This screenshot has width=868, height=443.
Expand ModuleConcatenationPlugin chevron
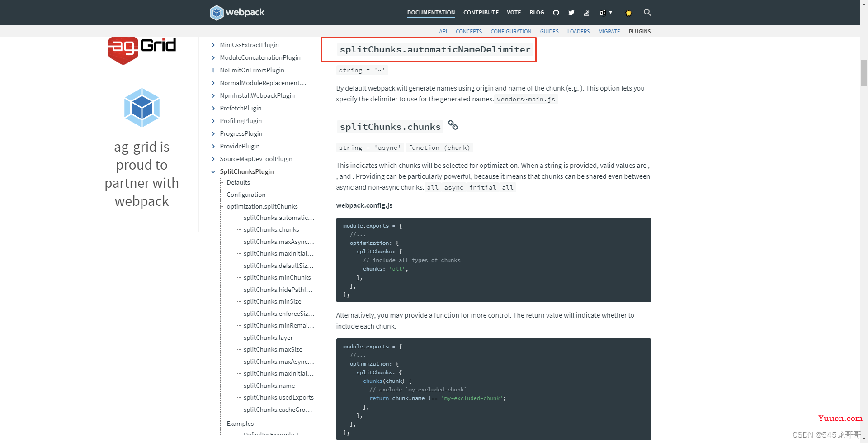(213, 57)
